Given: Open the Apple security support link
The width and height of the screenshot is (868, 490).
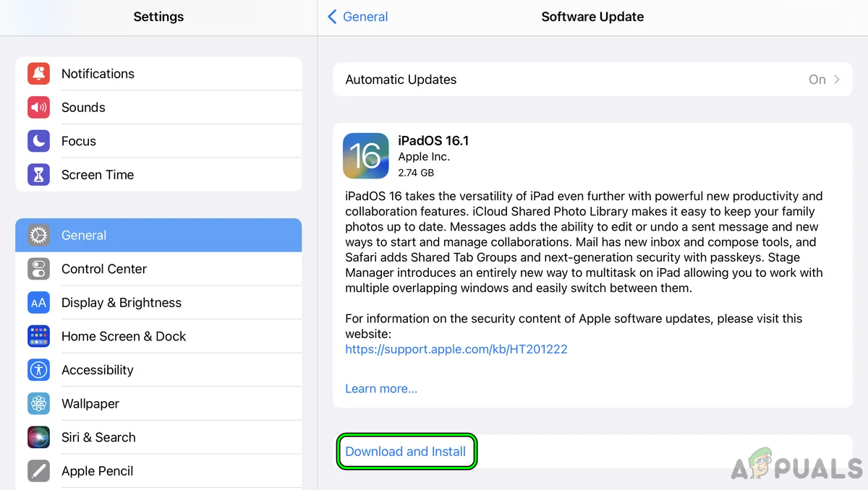Looking at the screenshot, I should [x=456, y=349].
